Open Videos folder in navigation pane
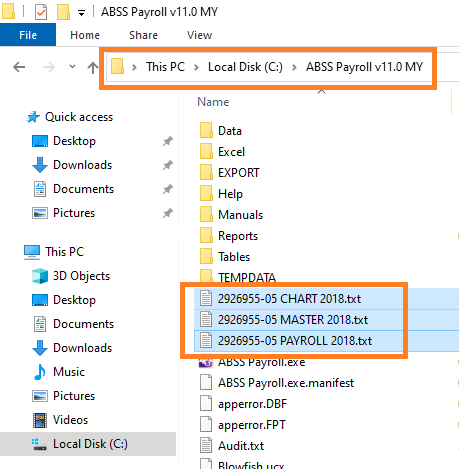459x469 pixels. (70, 420)
